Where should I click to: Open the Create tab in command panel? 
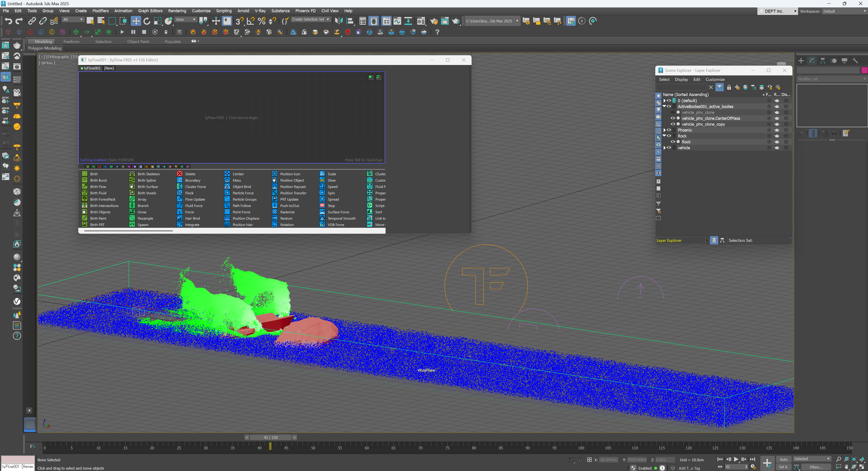click(801, 61)
